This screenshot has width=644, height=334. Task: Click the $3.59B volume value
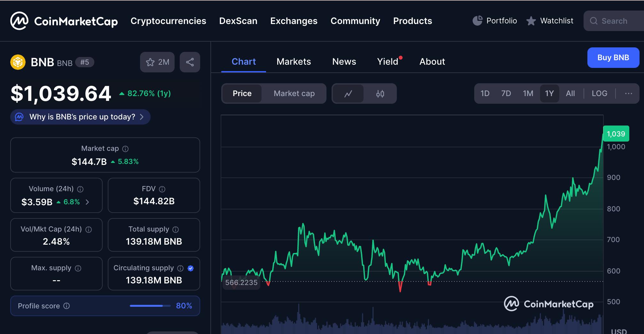pos(37,202)
